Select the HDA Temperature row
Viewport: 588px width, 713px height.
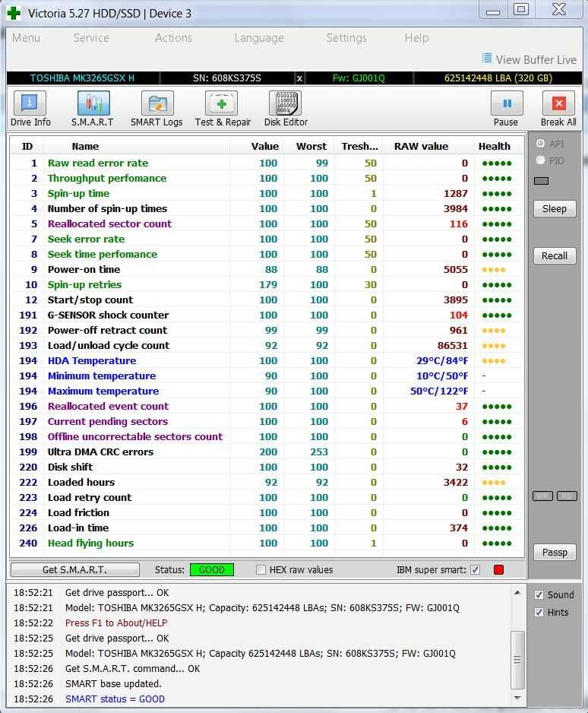point(267,360)
